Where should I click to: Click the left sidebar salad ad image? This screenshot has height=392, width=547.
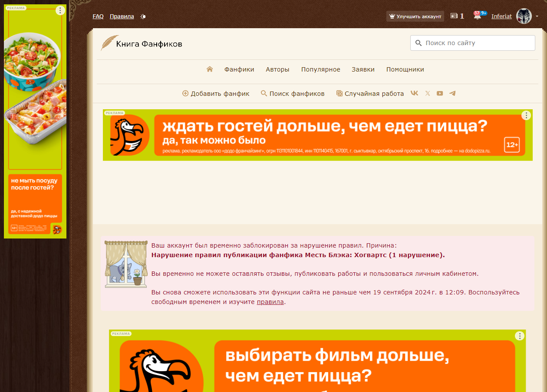click(35, 89)
